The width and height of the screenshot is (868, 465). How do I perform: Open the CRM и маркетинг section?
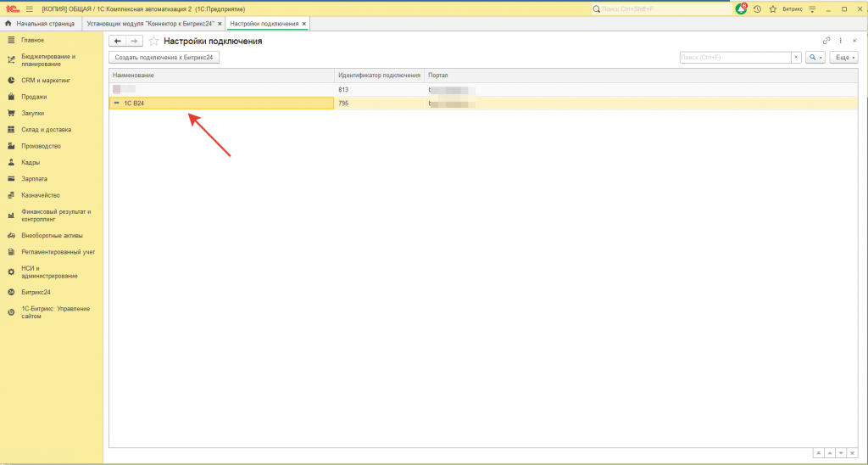coord(46,81)
